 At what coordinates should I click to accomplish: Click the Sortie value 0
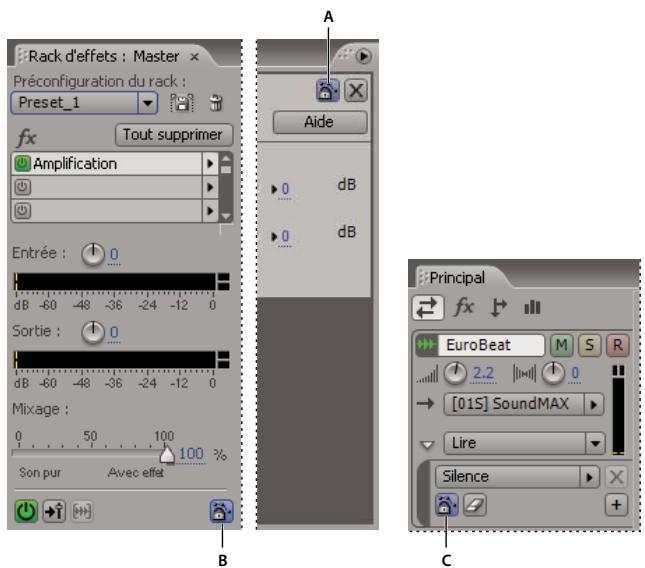114,332
